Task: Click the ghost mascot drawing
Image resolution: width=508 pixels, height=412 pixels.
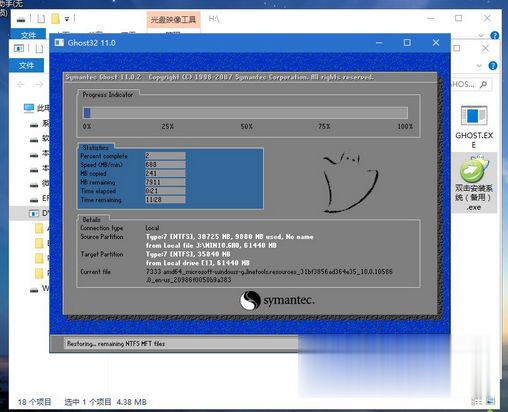Action: tap(350, 182)
